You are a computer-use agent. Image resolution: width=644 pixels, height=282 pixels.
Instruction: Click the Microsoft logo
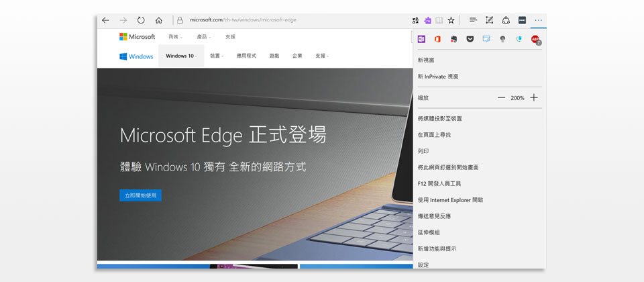[x=137, y=36]
